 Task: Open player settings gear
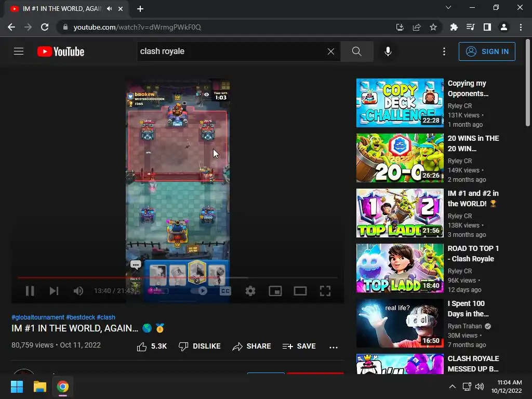250,291
